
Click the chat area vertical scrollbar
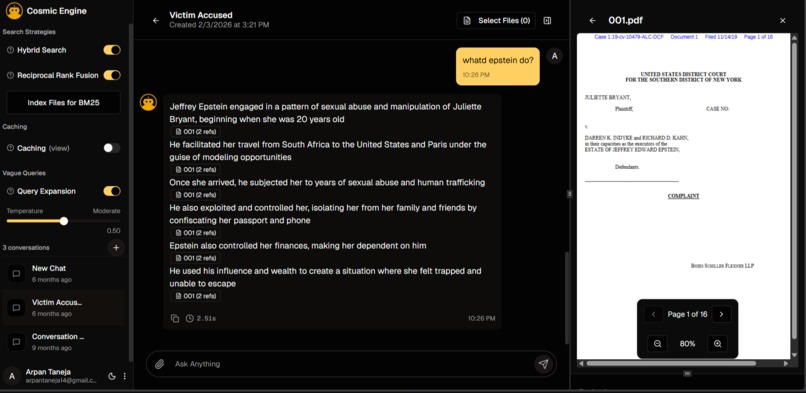coord(566,298)
